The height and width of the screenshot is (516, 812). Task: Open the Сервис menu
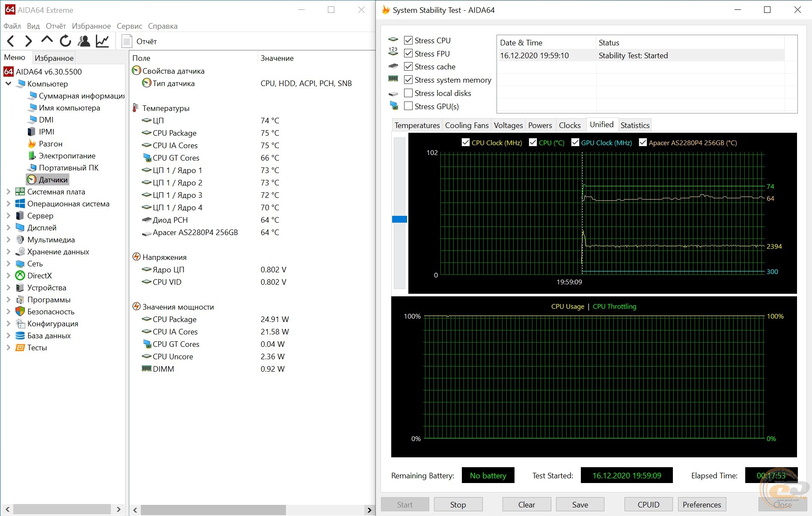coord(129,26)
